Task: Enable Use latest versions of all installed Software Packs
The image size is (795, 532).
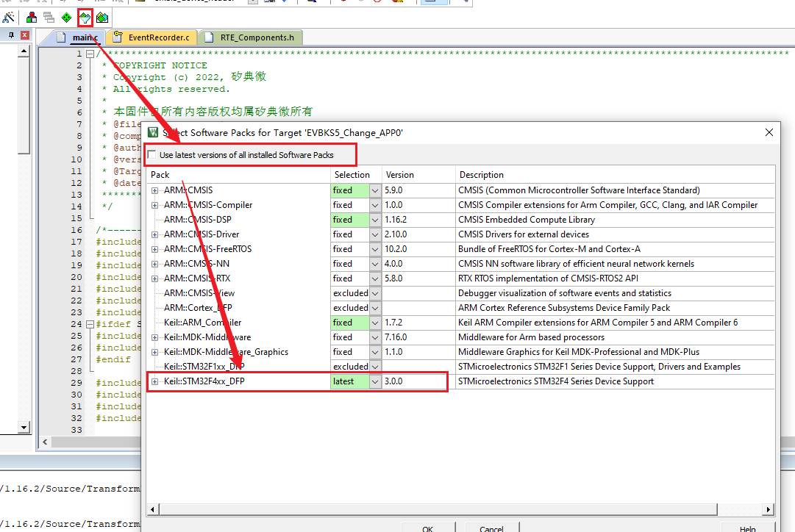Action: point(153,154)
